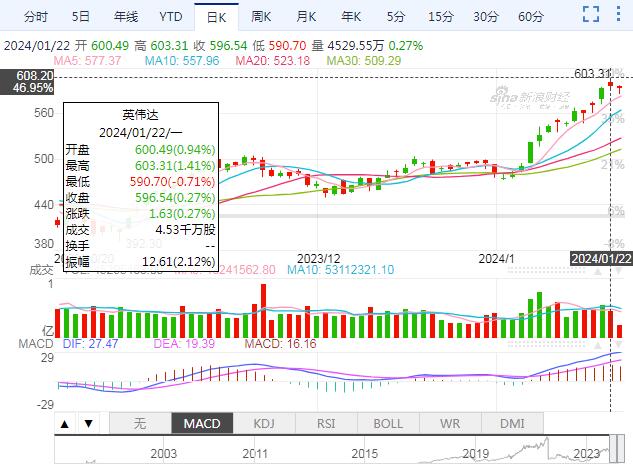
Task: Switch indicator to BOLL
Action: (388, 424)
